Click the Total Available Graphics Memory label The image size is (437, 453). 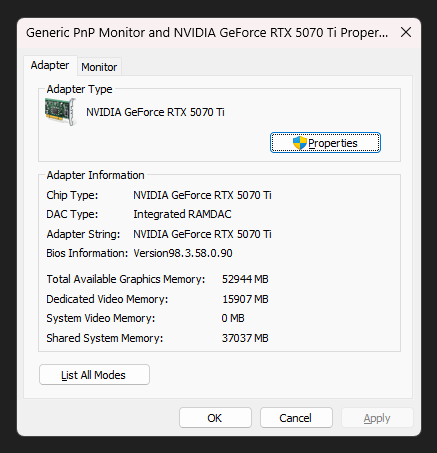point(126,279)
